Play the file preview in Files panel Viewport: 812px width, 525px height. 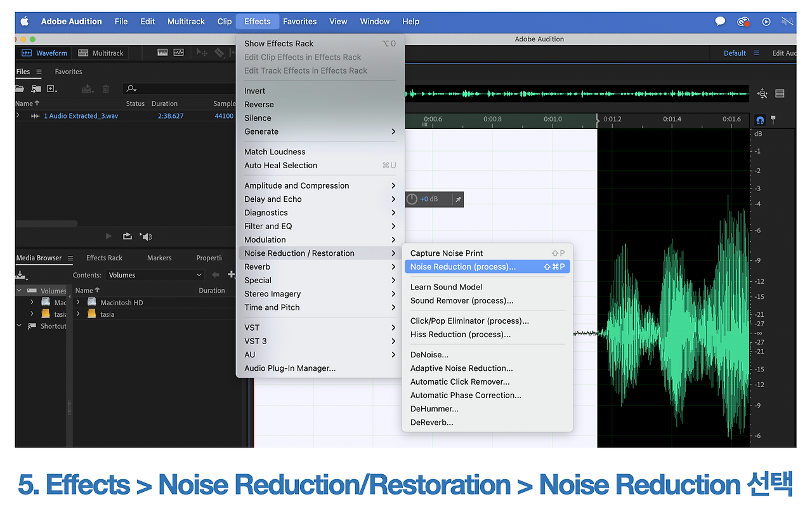[108, 236]
